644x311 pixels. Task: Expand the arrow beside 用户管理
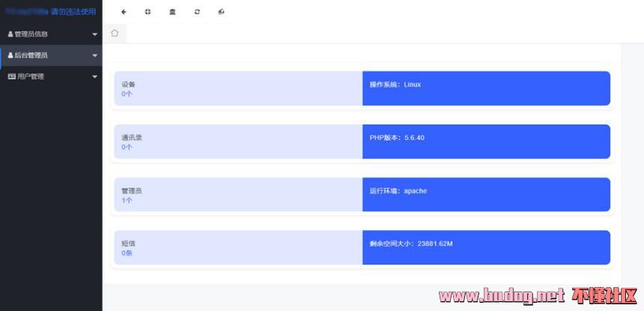(x=95, y=77)
